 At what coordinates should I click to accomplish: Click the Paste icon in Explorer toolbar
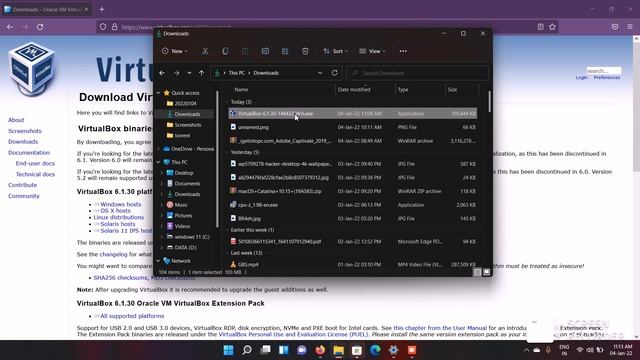point(245,51)
